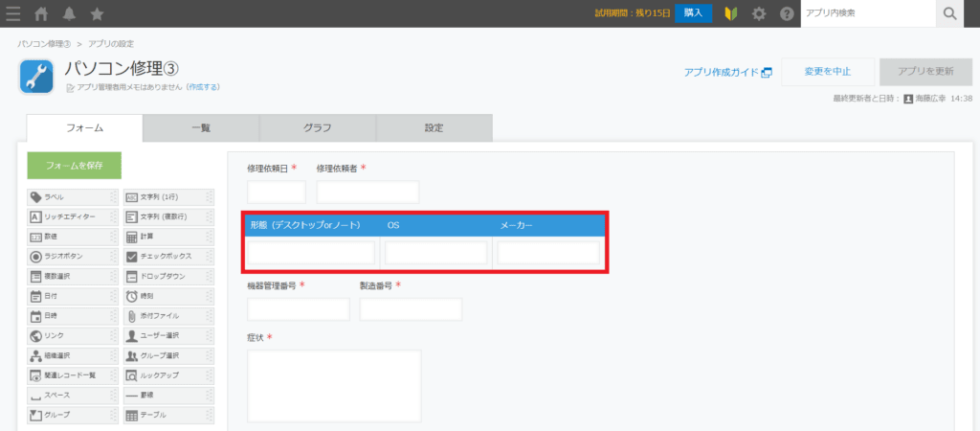
Task: Open the settings gear icon
Action: (759, 13)
